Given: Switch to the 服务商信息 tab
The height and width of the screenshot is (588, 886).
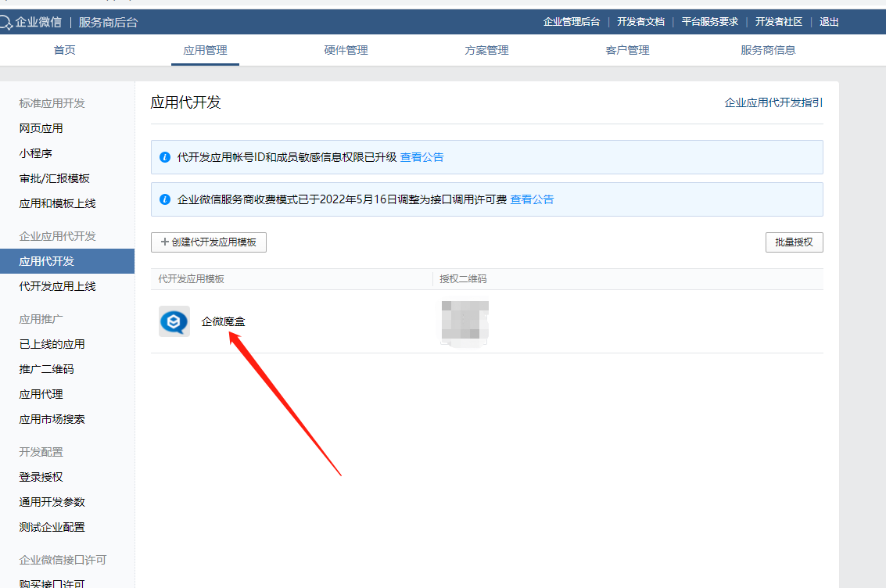Looking at the screenshot, I should click(x=768, y=50).
